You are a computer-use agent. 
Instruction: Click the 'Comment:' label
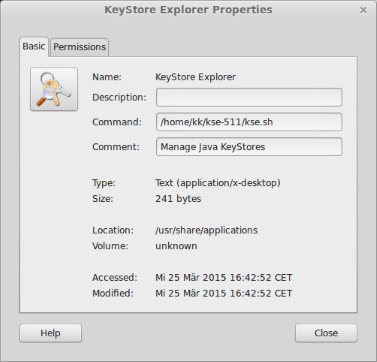coord(116,147)
